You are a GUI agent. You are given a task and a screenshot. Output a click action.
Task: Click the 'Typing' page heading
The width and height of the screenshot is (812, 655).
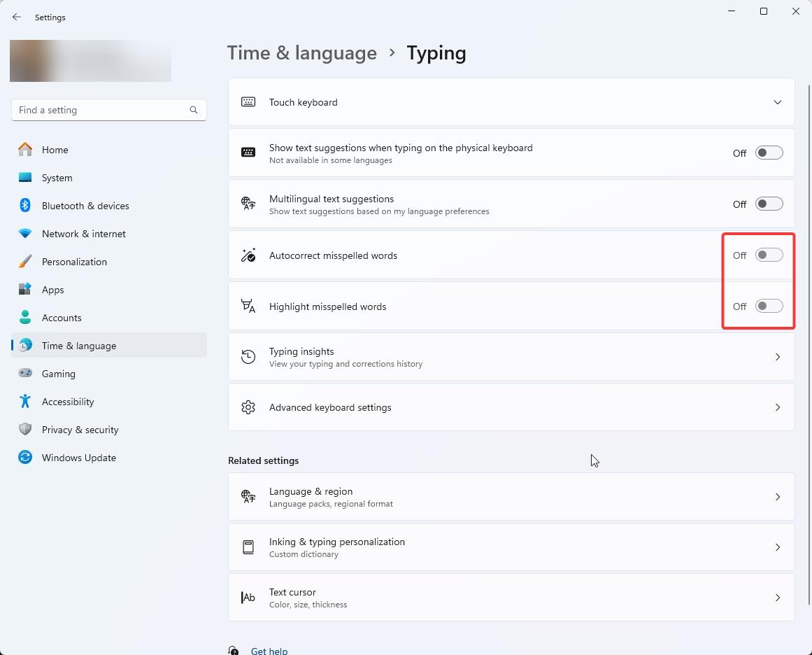click(436, 53)
